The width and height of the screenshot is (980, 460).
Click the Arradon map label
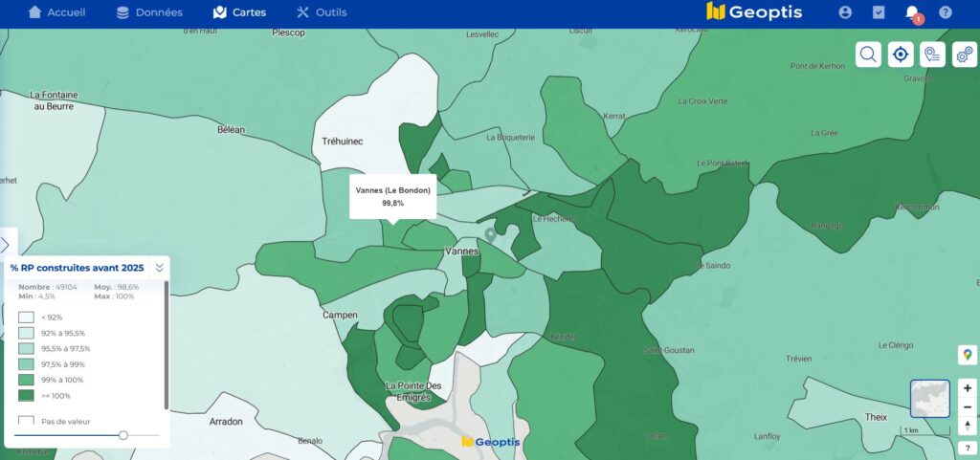[226, 422]
